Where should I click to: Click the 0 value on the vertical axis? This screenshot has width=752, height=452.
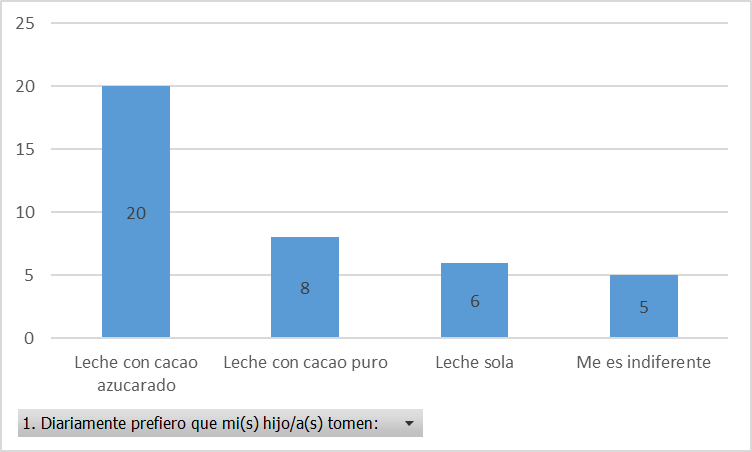tap(30, 339)
